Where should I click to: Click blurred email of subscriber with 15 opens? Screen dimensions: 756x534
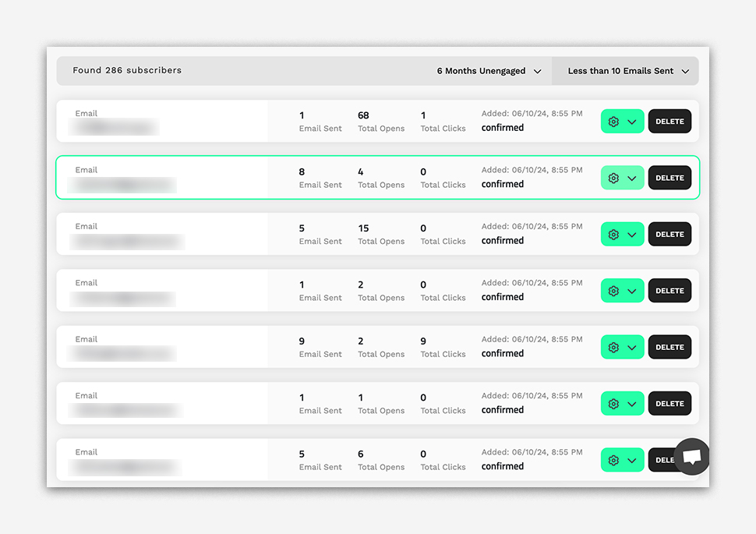(126, 242)
